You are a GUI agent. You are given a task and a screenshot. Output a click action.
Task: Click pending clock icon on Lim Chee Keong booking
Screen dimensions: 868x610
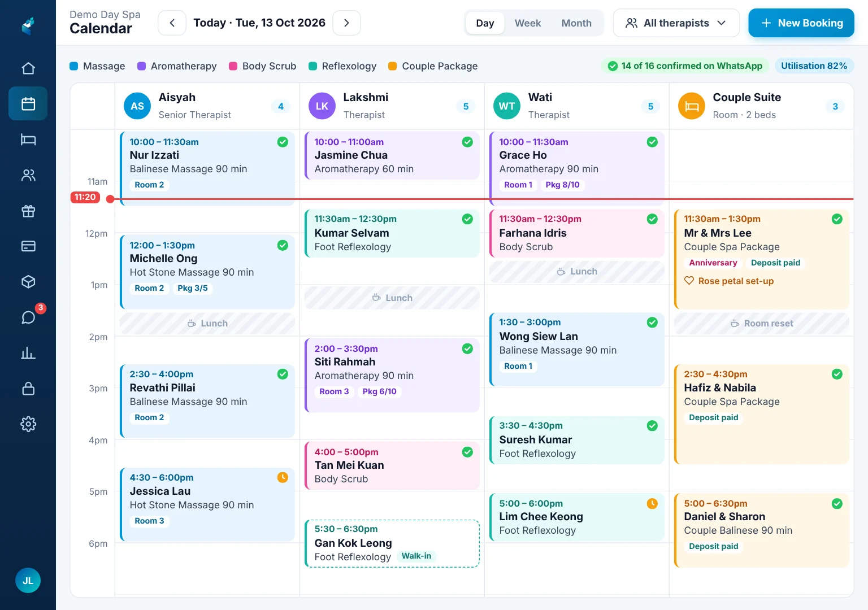coord(652,503)
